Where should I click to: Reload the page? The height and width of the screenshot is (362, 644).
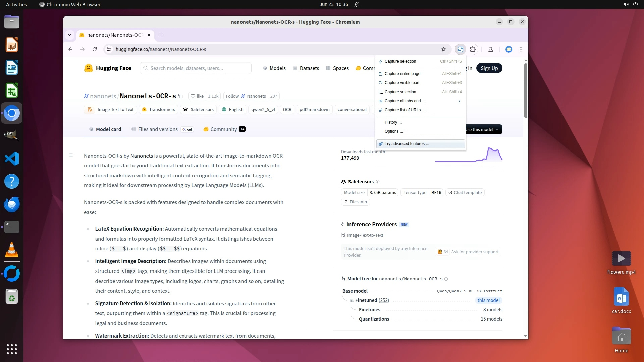pos(95,49)
